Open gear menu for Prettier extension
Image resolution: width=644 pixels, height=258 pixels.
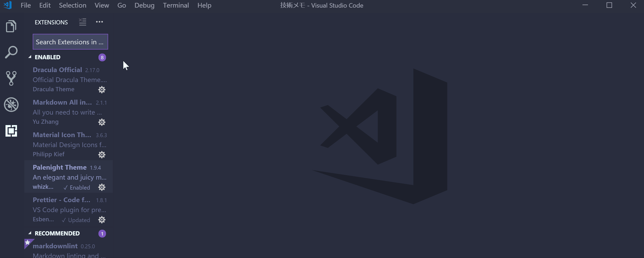(102, 220)
